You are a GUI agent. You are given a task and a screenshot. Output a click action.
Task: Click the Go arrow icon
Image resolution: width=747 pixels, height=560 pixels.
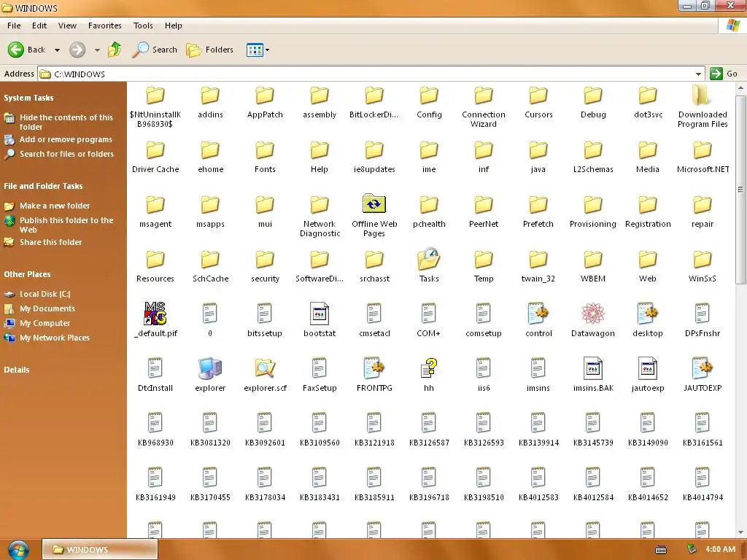[x=716, y=74]
